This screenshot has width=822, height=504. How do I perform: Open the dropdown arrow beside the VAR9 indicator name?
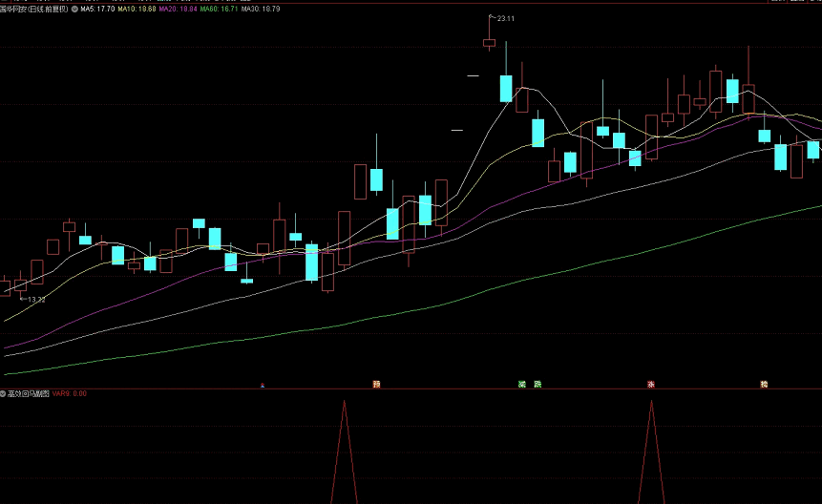point(3,393)
